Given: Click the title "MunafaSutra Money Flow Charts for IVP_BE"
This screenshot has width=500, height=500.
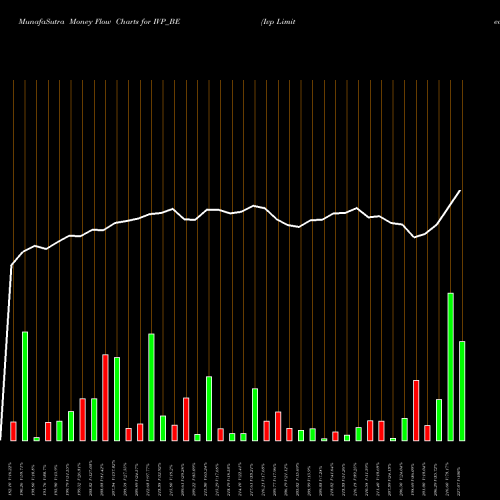Looking at the screenshot, I should (x=99, y=22).
